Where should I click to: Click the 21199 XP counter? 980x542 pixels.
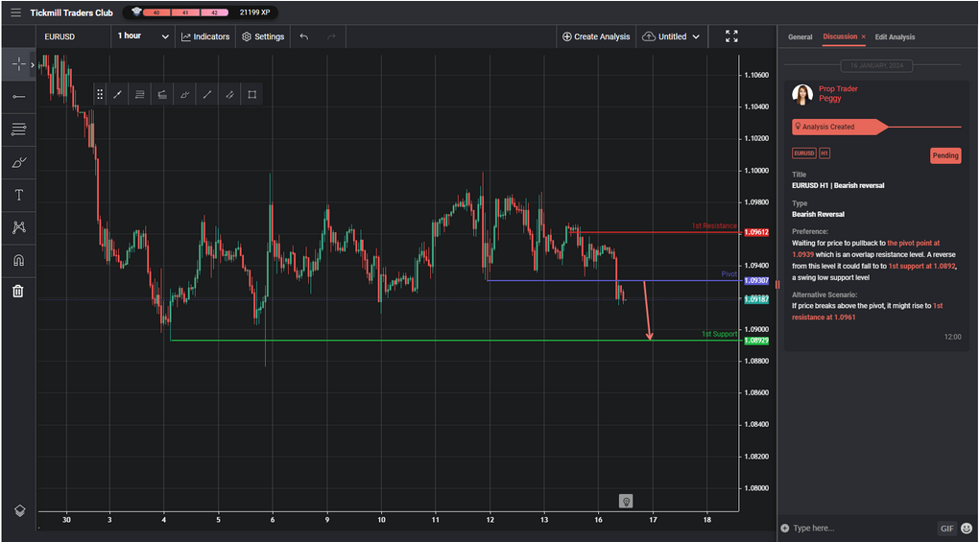tap(255, 12)
